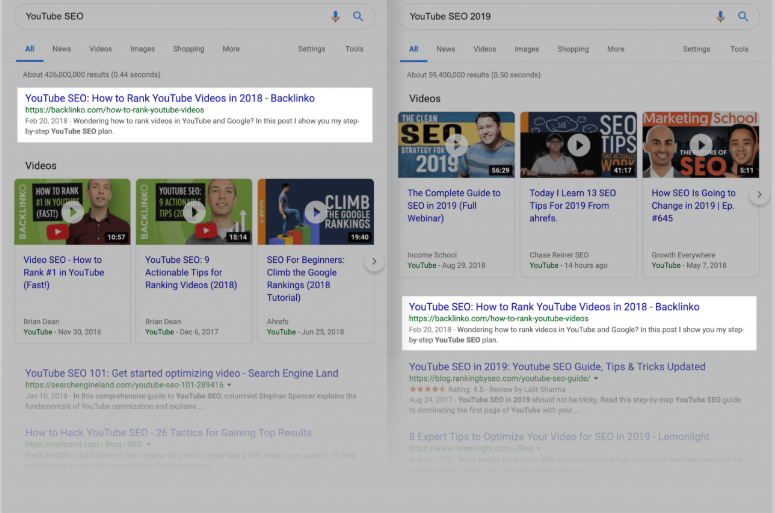Click 'Brian Dean' under the Nov 30, 2016 video
The image size is (775, 513).
click(x=41, y=321)
